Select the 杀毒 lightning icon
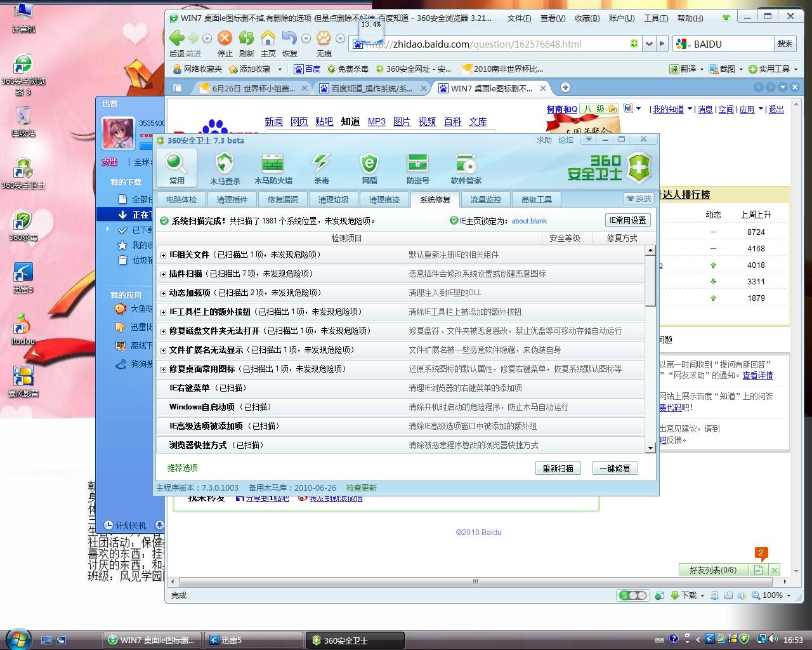Viewport: 812px width, 650px height. [x=321, y=168]
